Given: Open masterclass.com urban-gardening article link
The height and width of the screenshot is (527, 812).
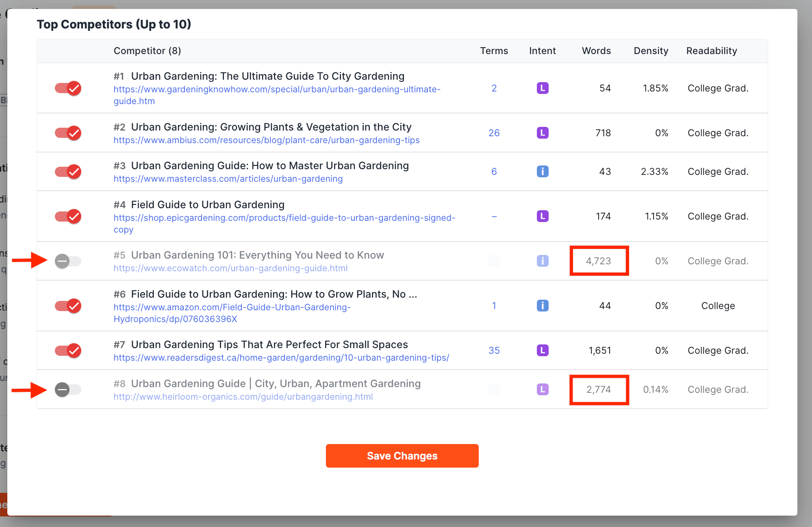Looking at the screenshot, I should tap(228, 179).
